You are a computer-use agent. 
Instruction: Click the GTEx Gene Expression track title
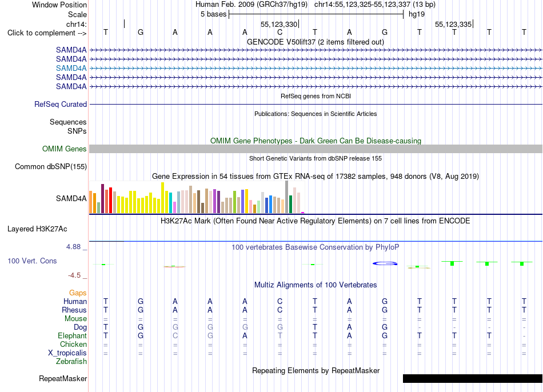316,176
